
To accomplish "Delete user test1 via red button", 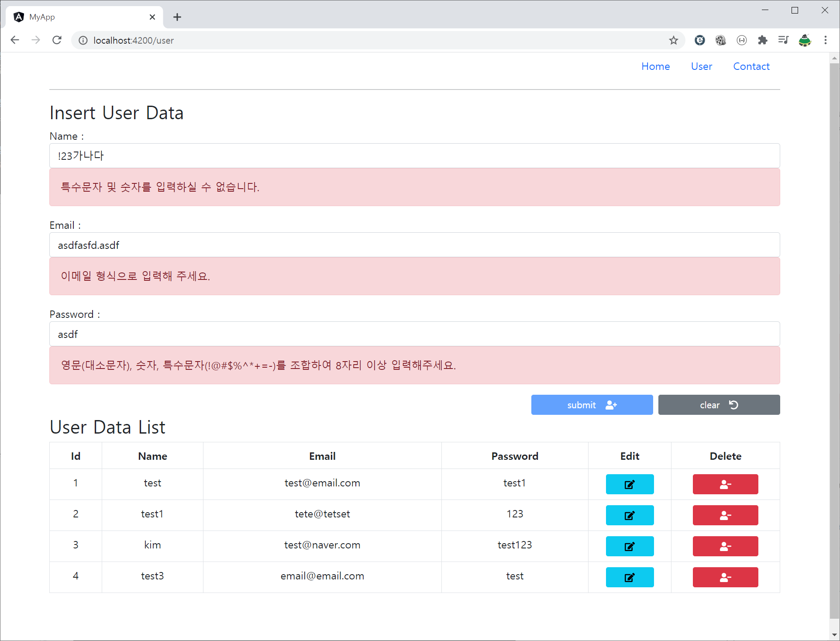I will point(725,515).
